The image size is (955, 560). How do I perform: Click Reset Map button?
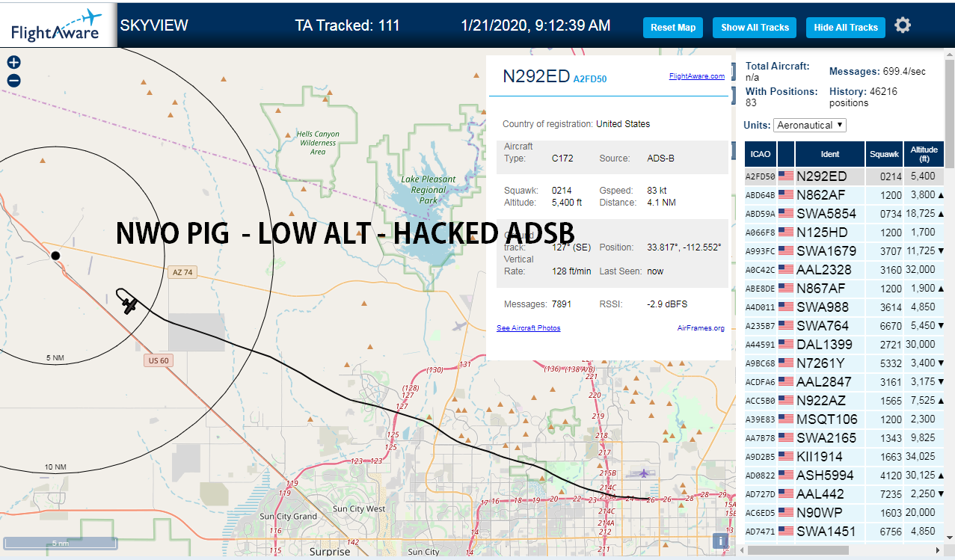pyautogui.click(x=673, y=28)
